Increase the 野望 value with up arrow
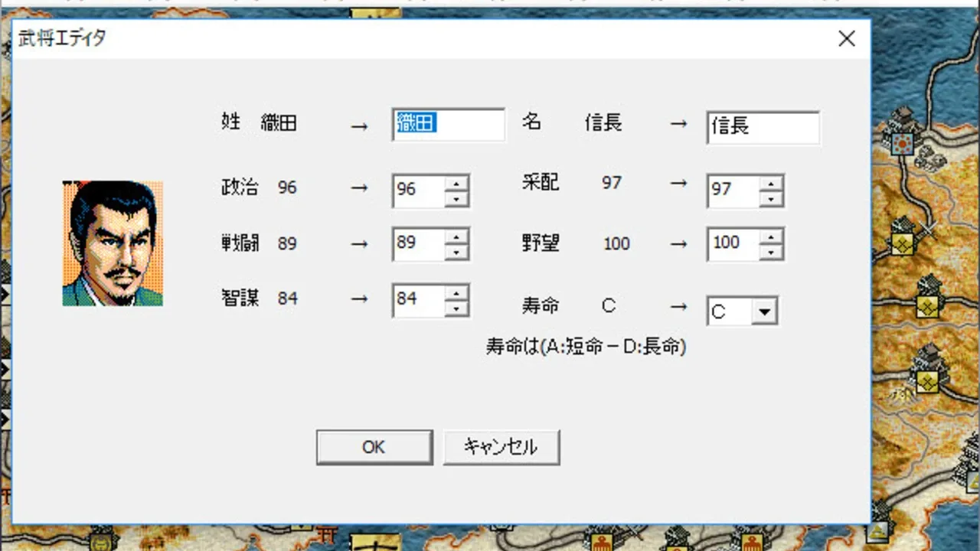 click(772, 236)
